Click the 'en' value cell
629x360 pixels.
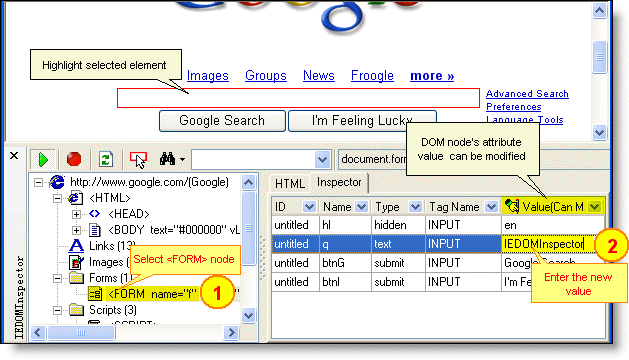point(553,225)
